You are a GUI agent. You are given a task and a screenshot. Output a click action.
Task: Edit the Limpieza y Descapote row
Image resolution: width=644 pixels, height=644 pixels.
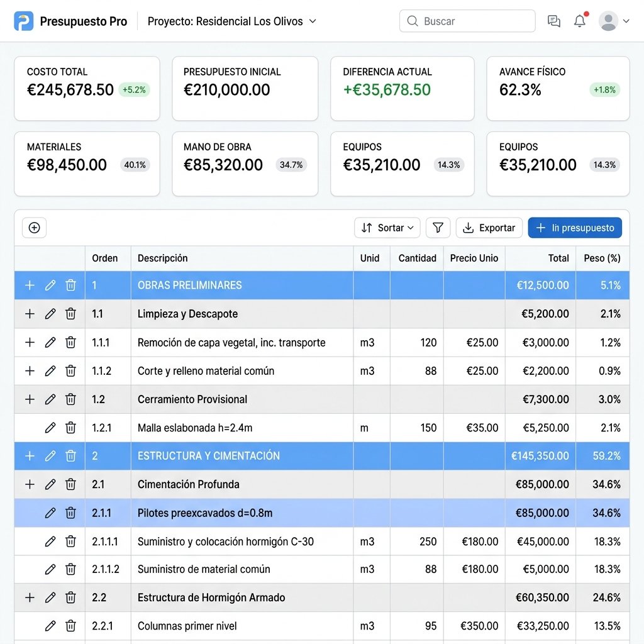50,314
